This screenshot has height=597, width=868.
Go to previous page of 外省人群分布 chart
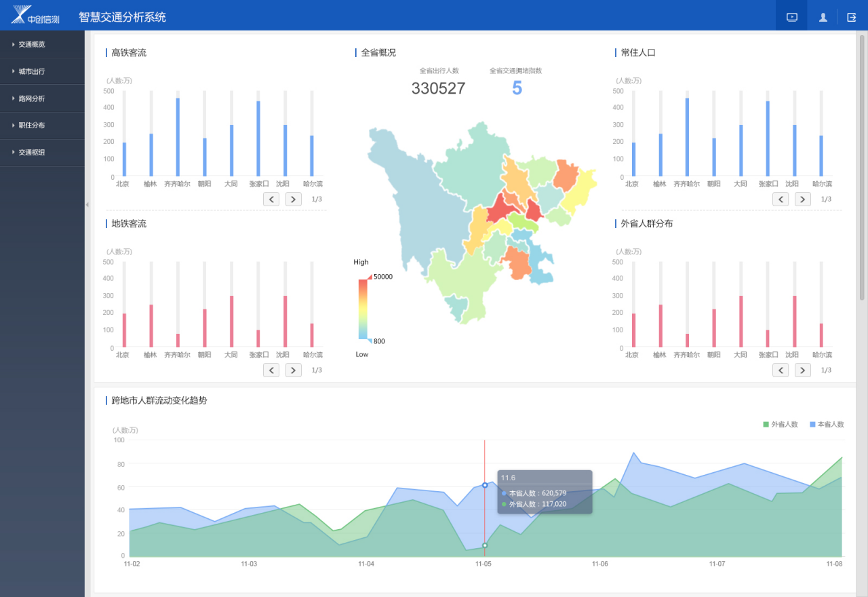[781, 370]
